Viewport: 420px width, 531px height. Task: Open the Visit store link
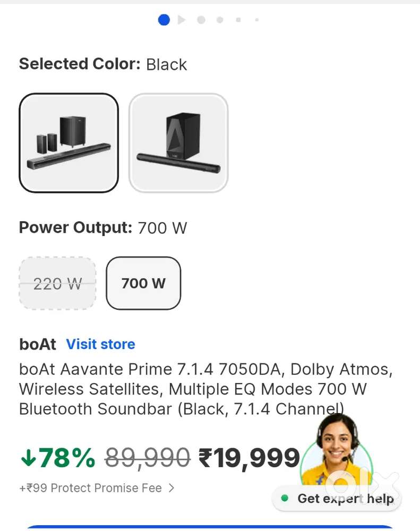click(x=100, y=344)
